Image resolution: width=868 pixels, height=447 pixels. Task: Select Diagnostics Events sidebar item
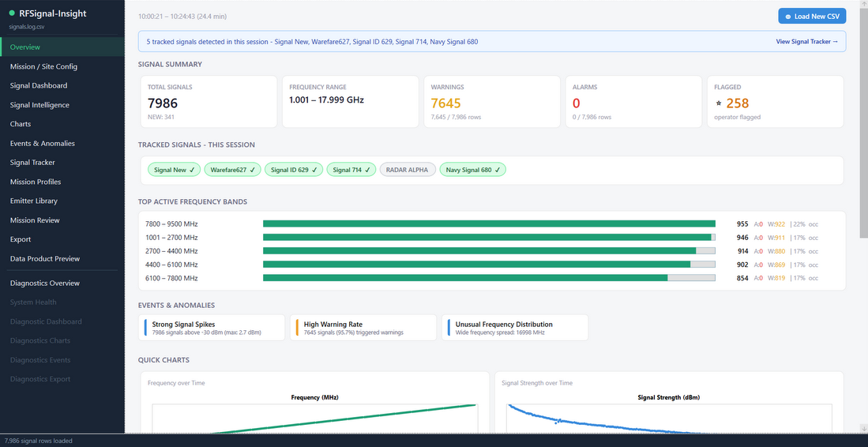click(62, 360)
